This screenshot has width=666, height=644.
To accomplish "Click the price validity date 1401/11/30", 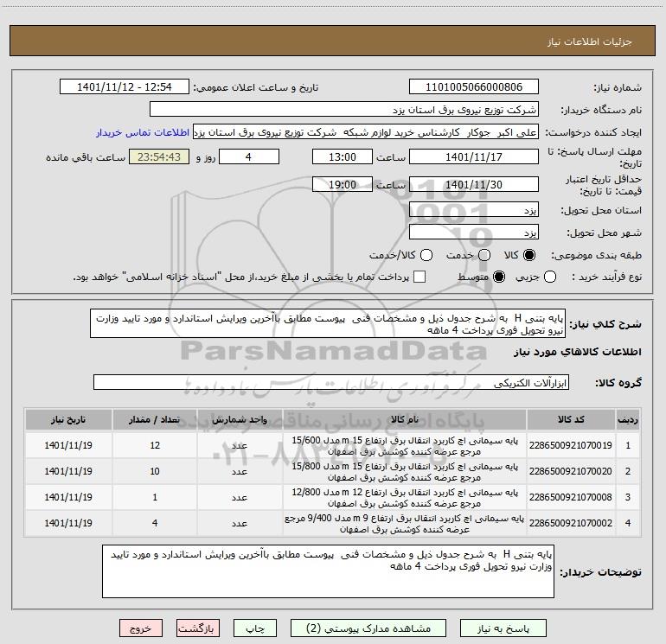I will 474,184.
